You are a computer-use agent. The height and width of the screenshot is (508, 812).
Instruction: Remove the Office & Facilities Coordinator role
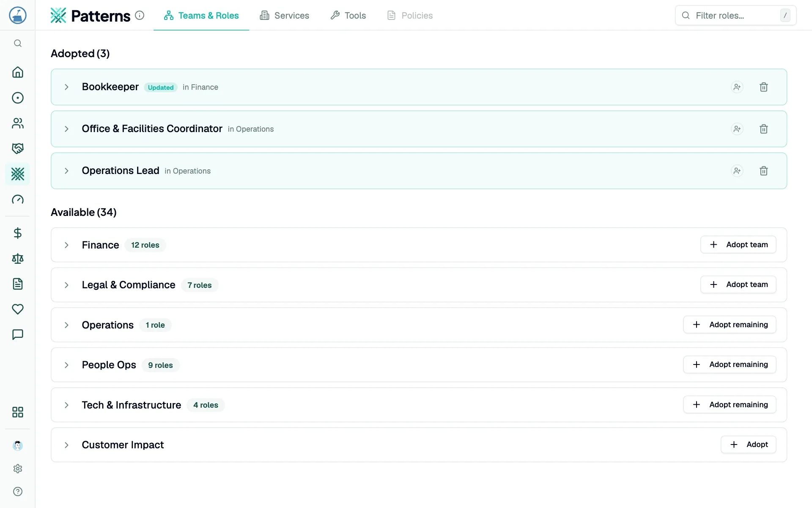[764, 129]
